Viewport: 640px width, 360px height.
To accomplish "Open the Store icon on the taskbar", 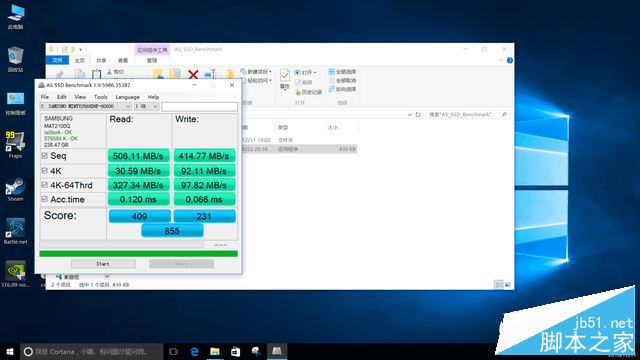I will pyautogui.click(x=236, y=351).
